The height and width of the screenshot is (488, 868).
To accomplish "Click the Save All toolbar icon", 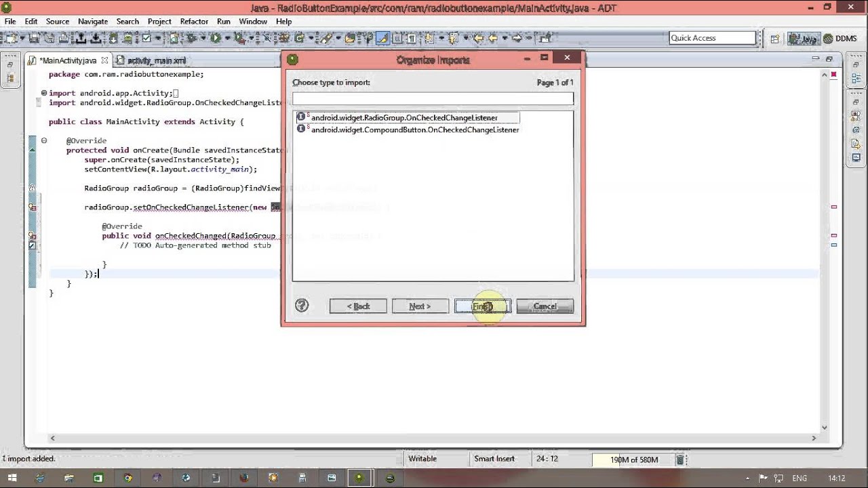I will click(50, 39).
